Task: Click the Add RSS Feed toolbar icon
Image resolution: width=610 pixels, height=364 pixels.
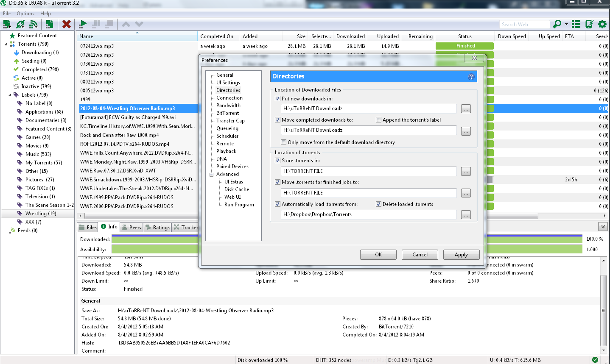Action: click(34, 24)
